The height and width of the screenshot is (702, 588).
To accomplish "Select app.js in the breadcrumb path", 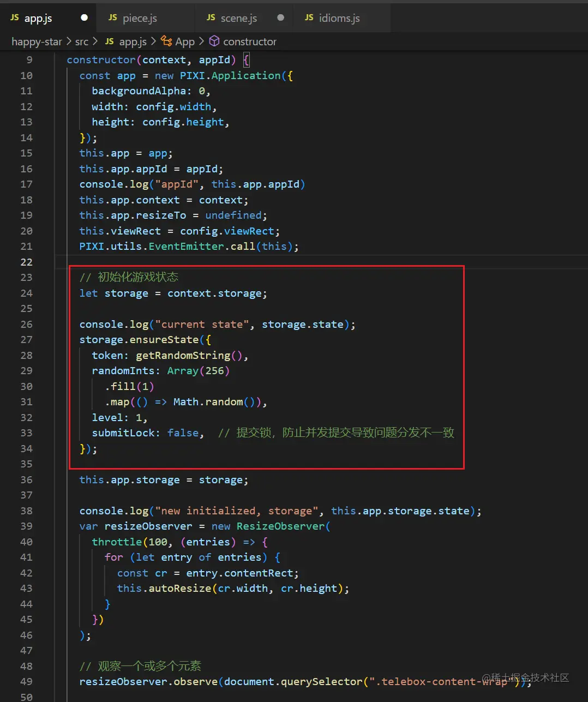I will click(133, 41).
